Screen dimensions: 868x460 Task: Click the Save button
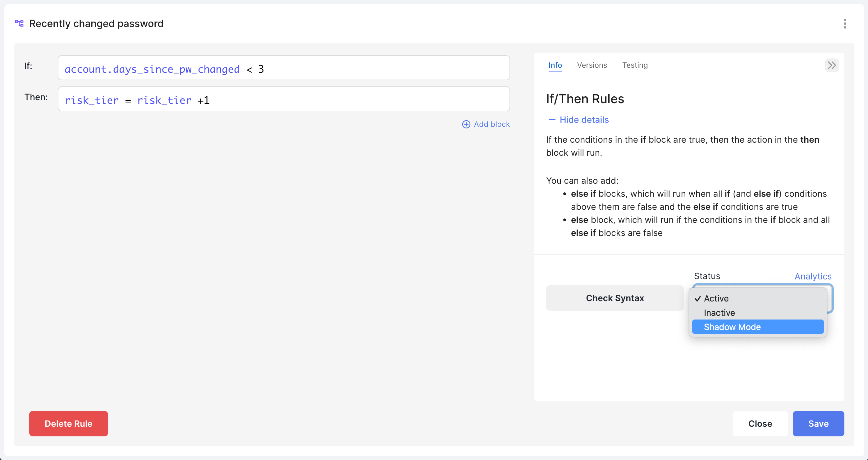818,424
